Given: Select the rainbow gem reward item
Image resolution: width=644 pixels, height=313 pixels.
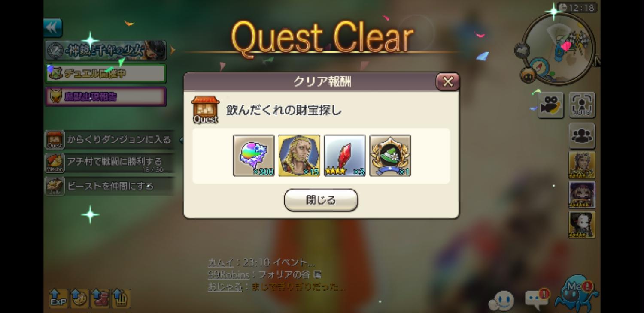Looking at the screenshot, I should tap(254, 156).
